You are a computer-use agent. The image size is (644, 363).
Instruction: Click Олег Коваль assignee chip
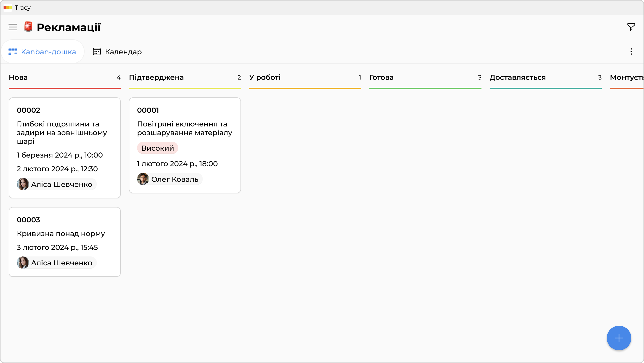(170, 179)
